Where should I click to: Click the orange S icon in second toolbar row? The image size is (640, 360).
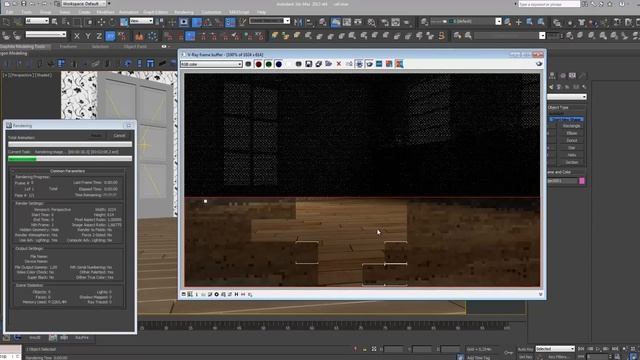click(442, 36)
